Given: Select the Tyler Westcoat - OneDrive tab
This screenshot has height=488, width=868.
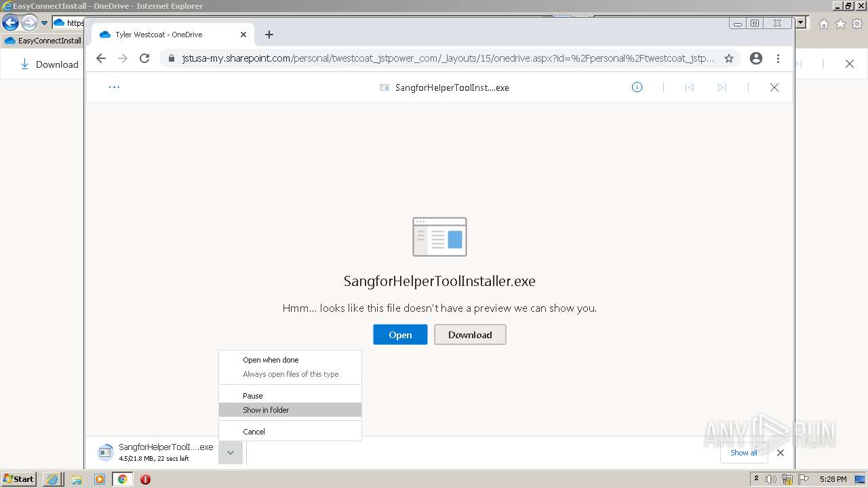Looking at the screenshot, I should point(173,35).
